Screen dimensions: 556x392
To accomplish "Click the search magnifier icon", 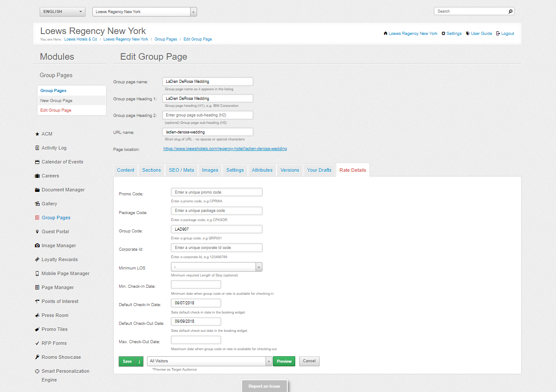I will coord(511,11).
